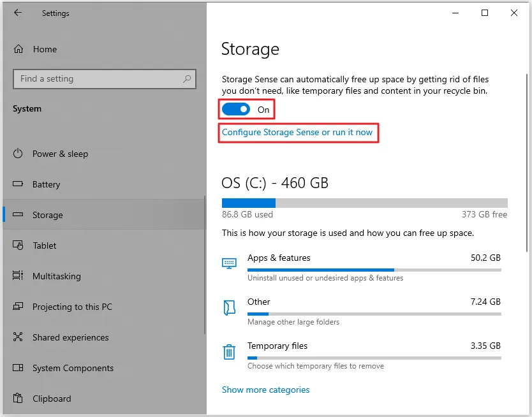Click the Projecting to this PC icon

click(18, 307)
